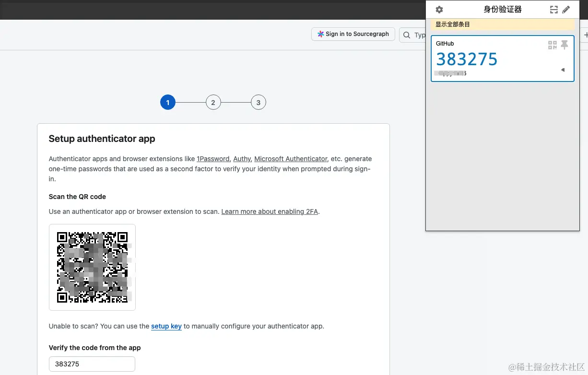The image size is (588, 375).
Task: Click the 身份验证器 title text
Action: click(502, 10)
